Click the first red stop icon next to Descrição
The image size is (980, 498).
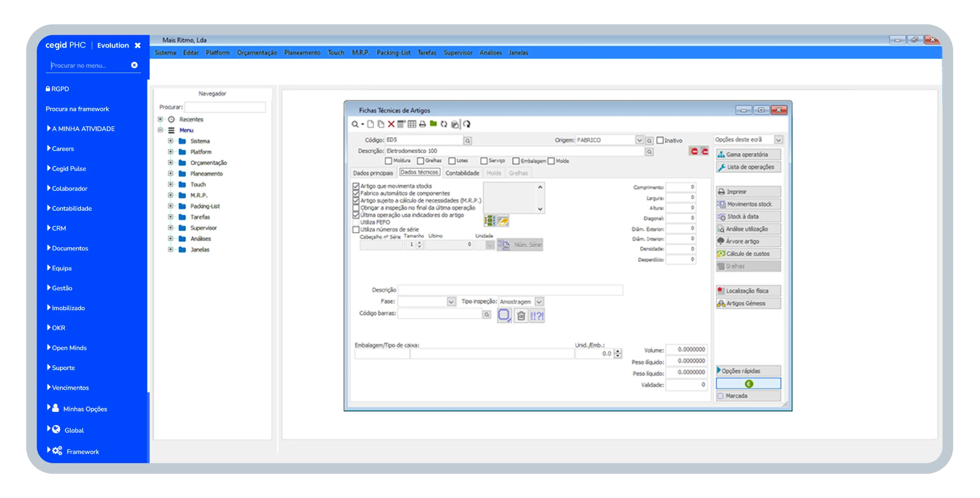coord(694,151)
